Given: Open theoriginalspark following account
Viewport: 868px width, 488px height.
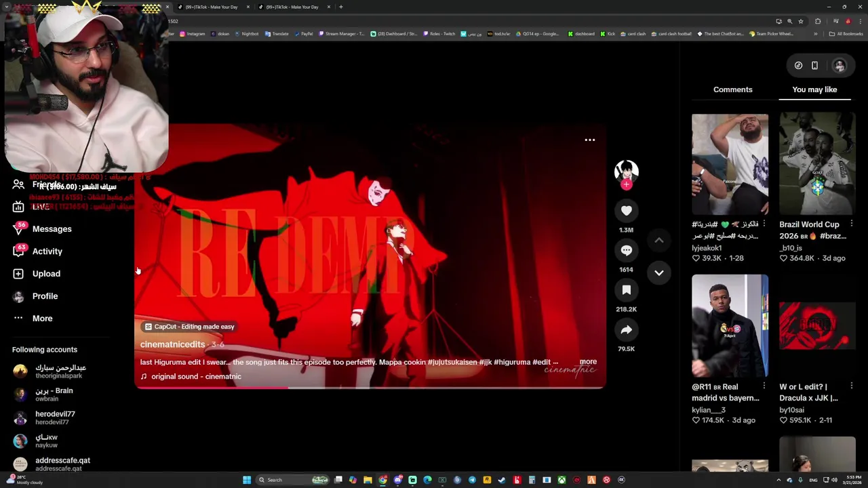Looking at the screenshot, I should [x=51, y=371].
